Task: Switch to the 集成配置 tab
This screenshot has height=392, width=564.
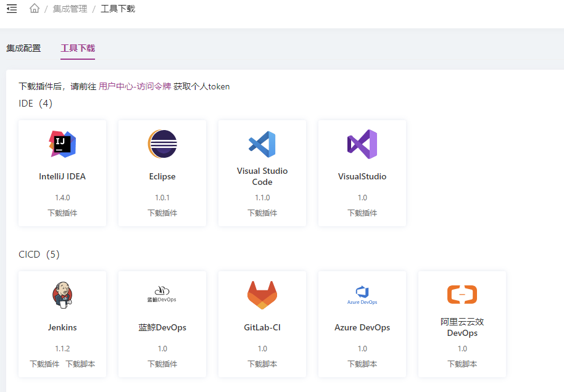Action: (23, 48)
